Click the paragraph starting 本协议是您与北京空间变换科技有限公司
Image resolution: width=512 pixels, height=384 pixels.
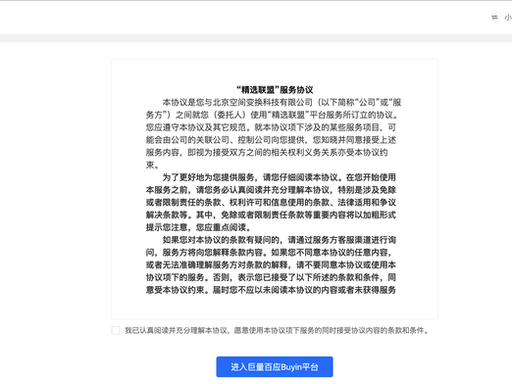(x=273, y=133)
